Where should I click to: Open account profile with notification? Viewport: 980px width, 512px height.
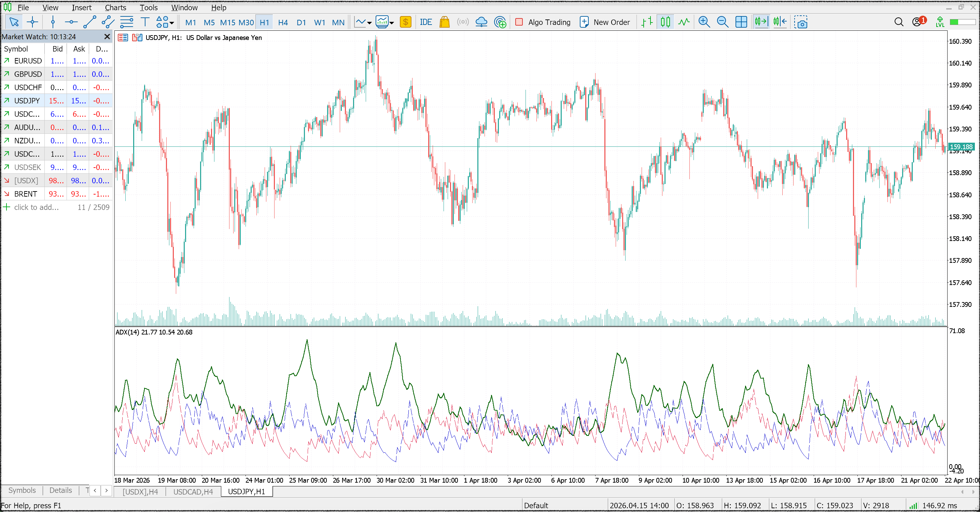tap(919, 21)
